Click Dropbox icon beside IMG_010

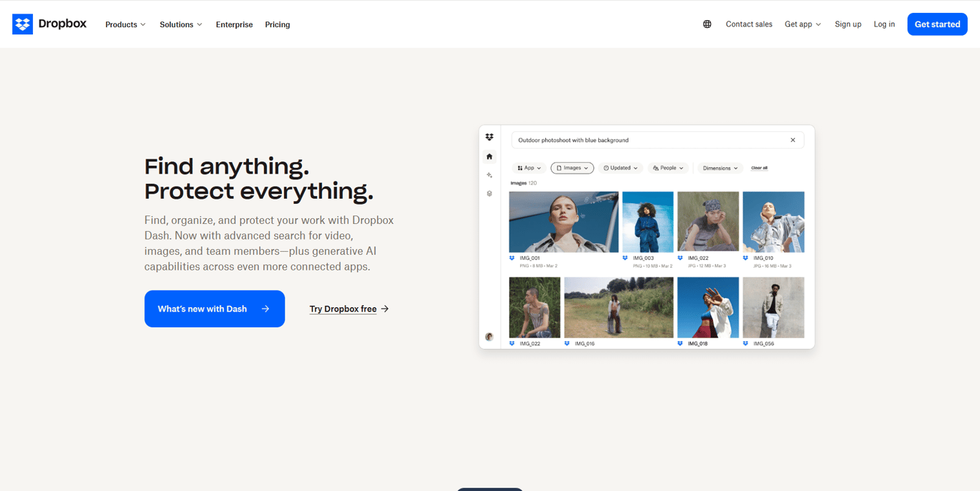point(746,258)
